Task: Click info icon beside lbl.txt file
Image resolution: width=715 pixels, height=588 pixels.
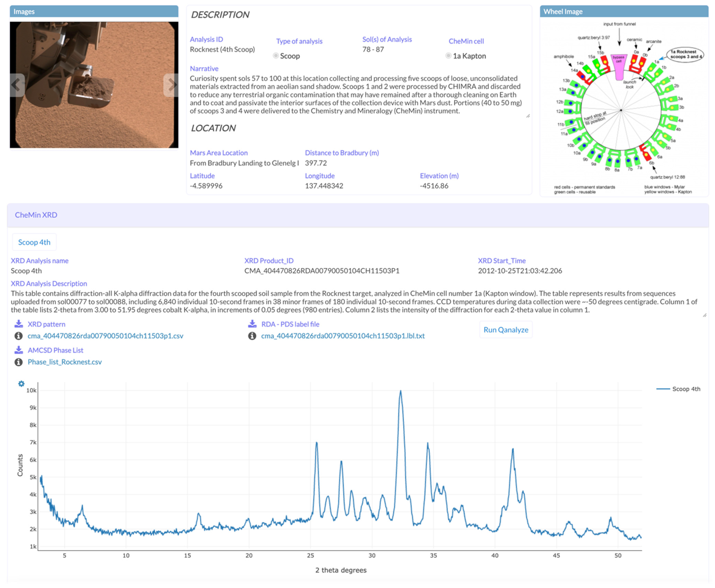Action: point(252,336)
